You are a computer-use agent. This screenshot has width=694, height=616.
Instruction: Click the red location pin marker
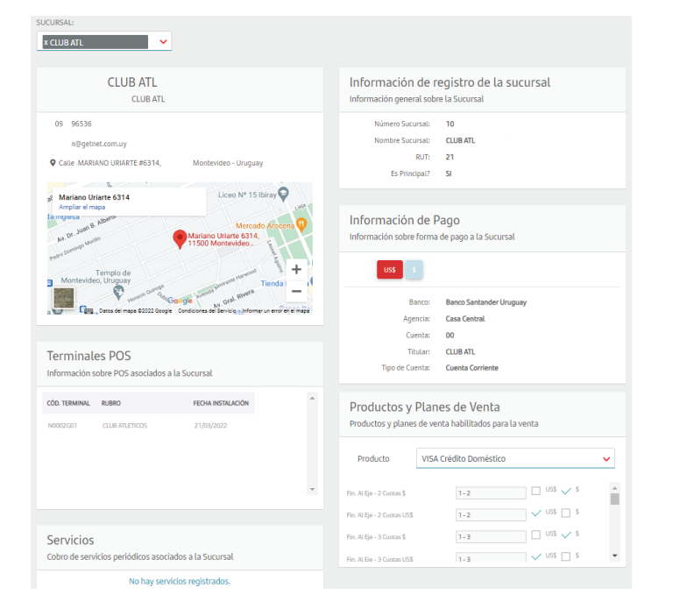point(180,237)
